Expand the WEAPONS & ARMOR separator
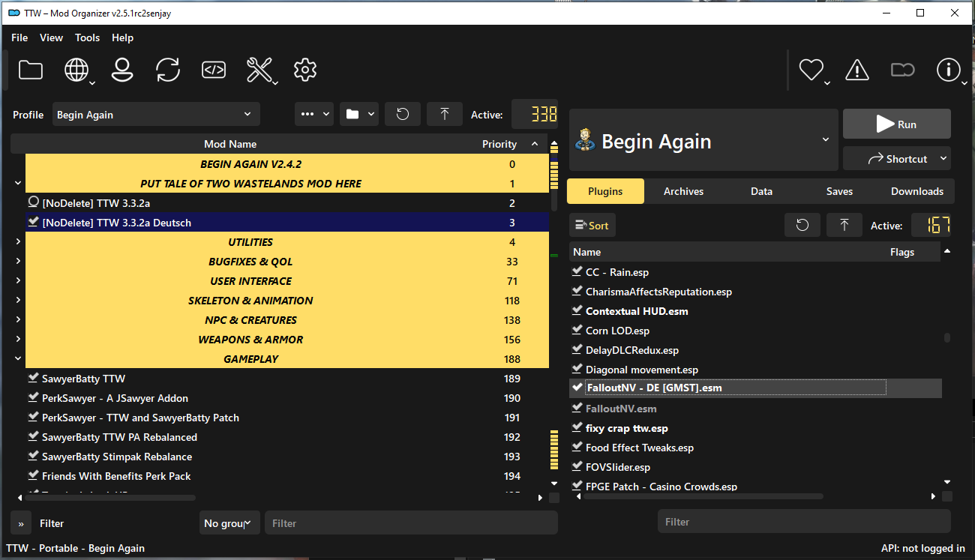The height and width of the screenshot is (560, 975). coord(18,339)
